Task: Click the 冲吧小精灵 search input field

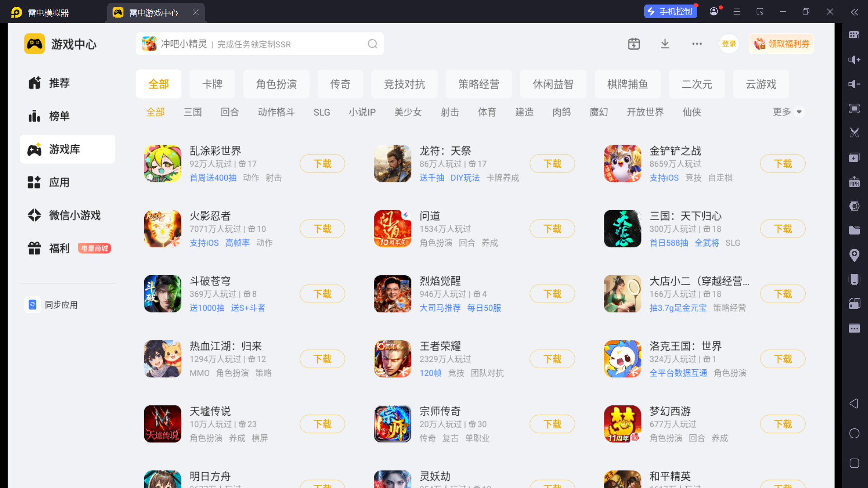Action: [x=253, y=44]
